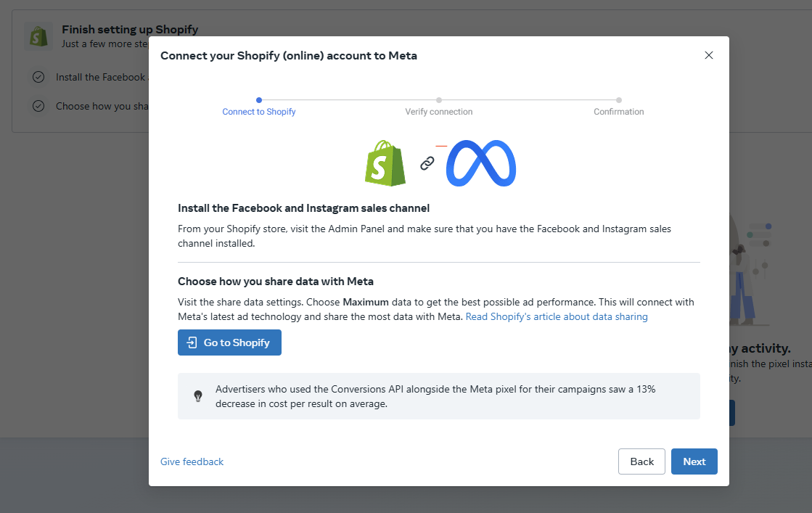
Task: Click the Finish setting up Shopify heading
Action: pyautogui.click(x=130, y=30)
